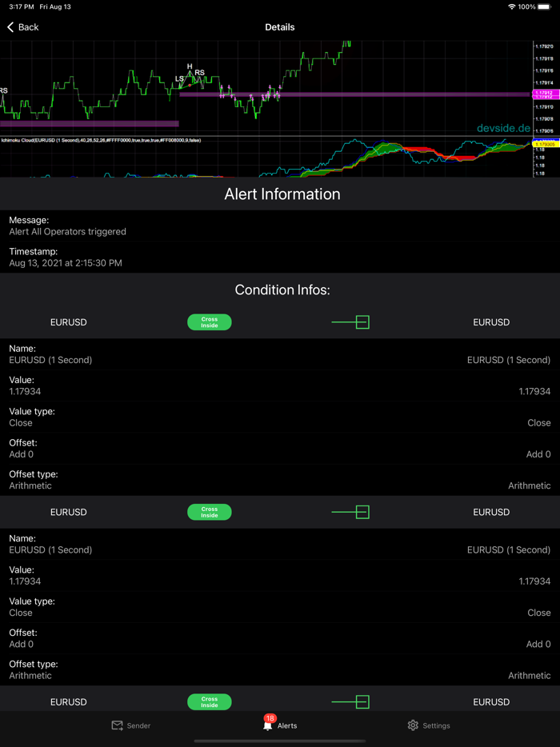This screenshot has height=747, width=560.
Task: Select the first condition's left 'Close' value type
Action: [x=21, y=423]
